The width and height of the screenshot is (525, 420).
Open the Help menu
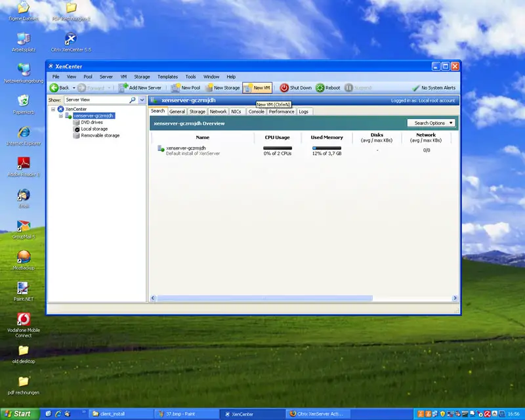click(x=231, y=77)
